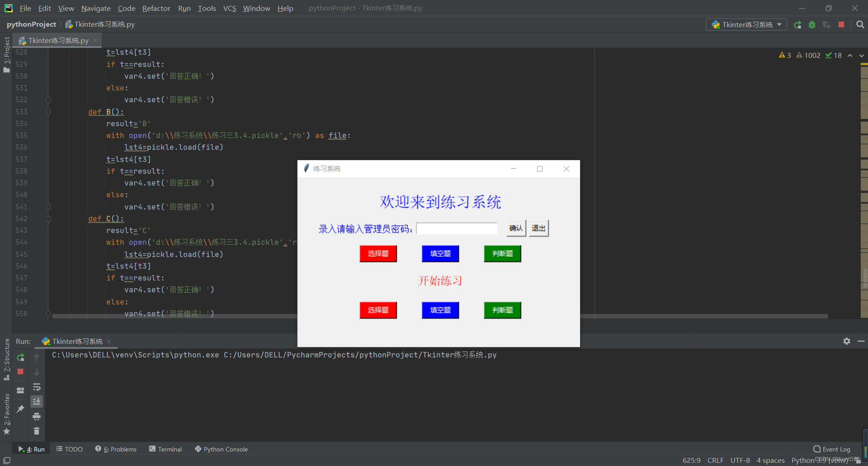Print the Run console output
This screenshot has width=868, height=466.
click(37, 416)
